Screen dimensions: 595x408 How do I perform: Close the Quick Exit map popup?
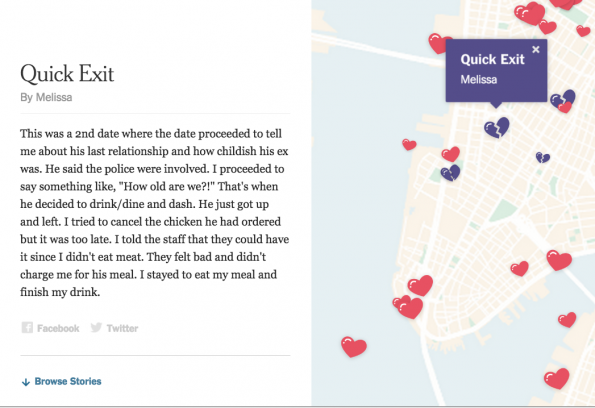coord(535,49)
